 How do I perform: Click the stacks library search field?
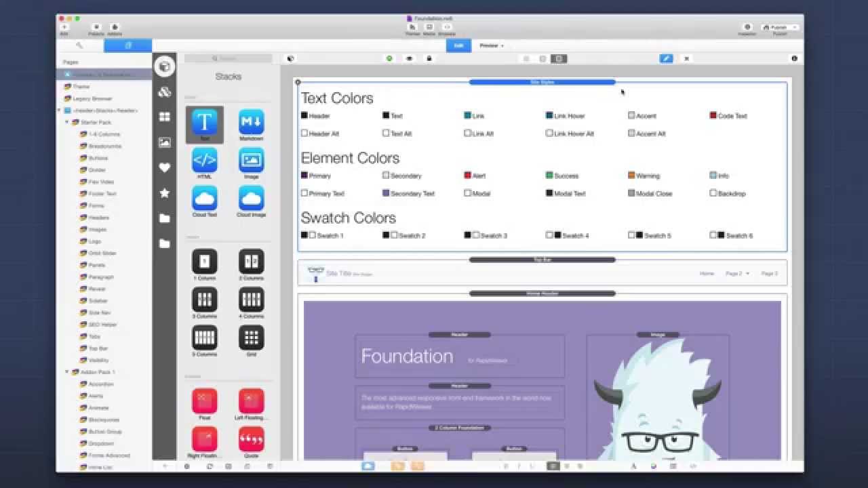click(x=228, y=59)
